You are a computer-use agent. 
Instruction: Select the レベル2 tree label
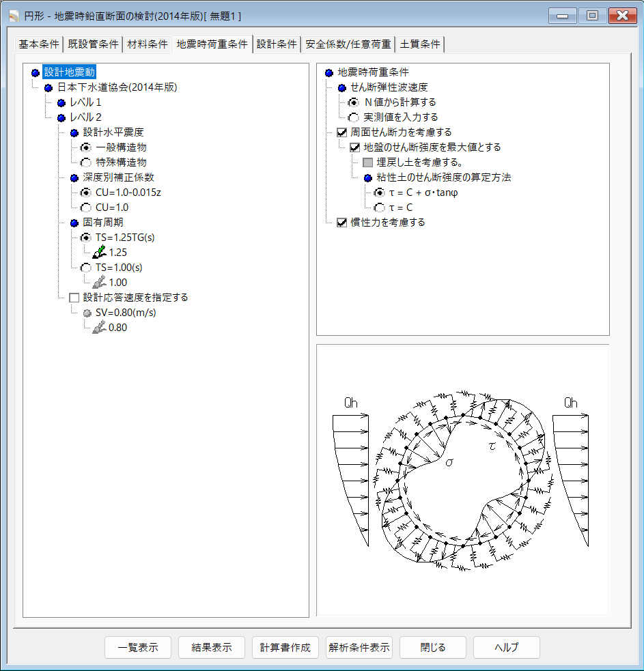point(85,117)
